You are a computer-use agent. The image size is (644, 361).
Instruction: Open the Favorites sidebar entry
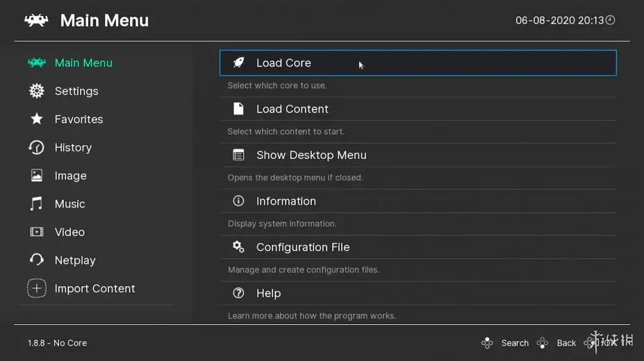point(79,119)
